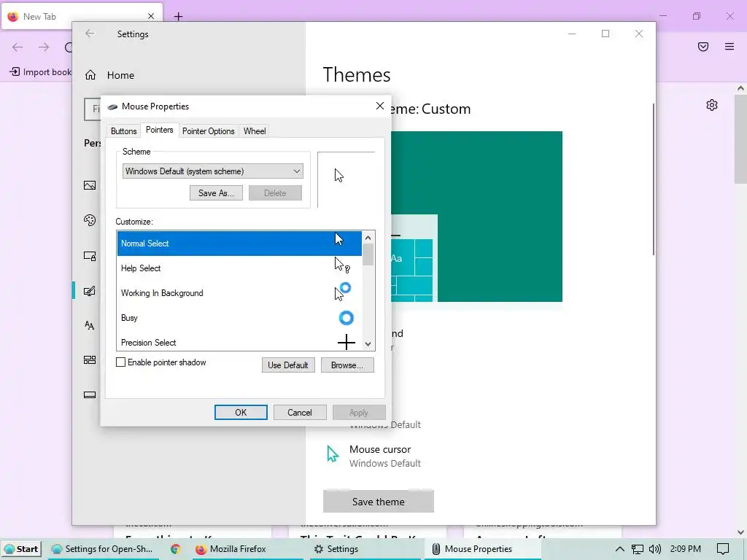
Task: Open Settings for Open-Shell taskbar item
Action: click(102, 549)
